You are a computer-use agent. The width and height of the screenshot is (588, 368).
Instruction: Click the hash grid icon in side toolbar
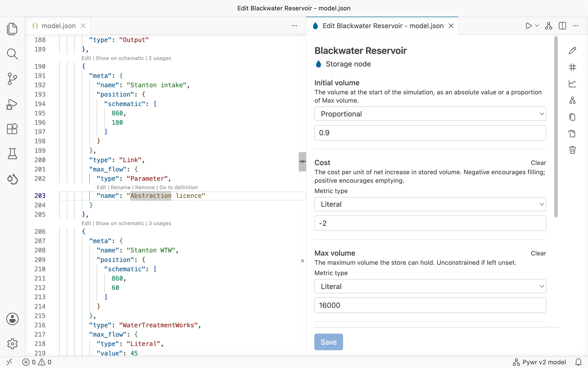[x=572, y=67]
